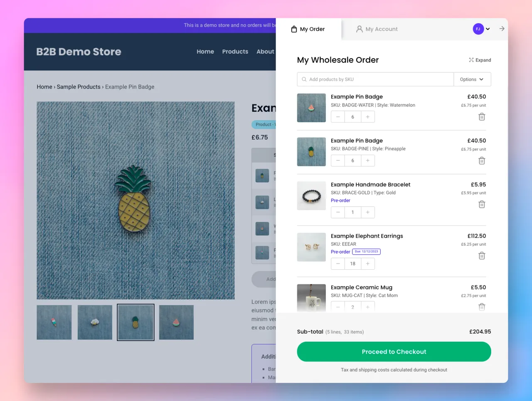Remove Elephant Earrings with trash icon
This screenshot has width=532, height=401.
coord(482,256)
